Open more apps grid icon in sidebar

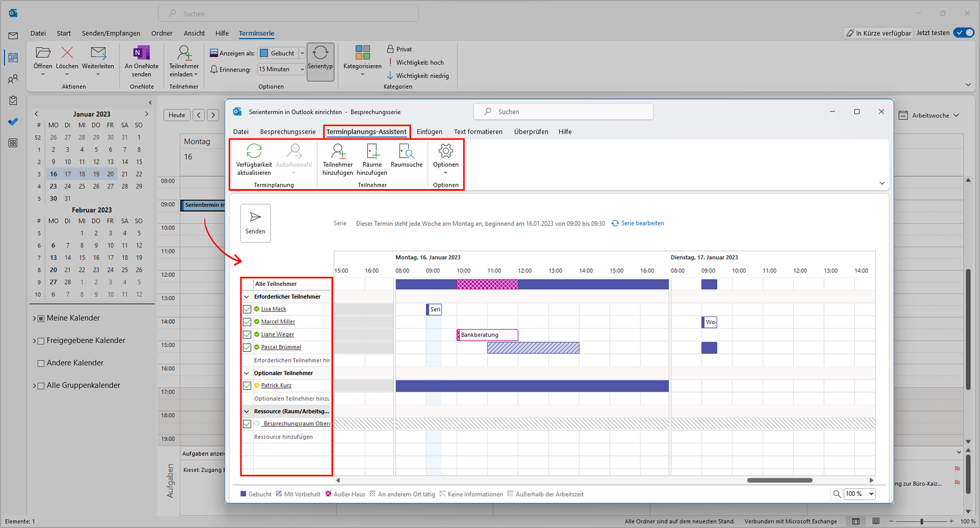(x=13, y=143)
